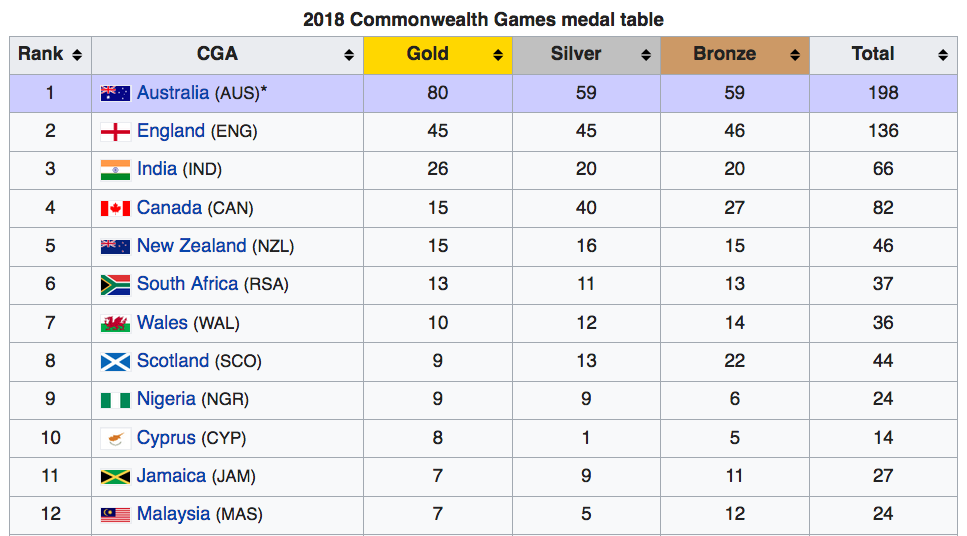Click the Bronze column sort arrows
The width and height of the screenshot is (967, 536).
pos(795,55)
